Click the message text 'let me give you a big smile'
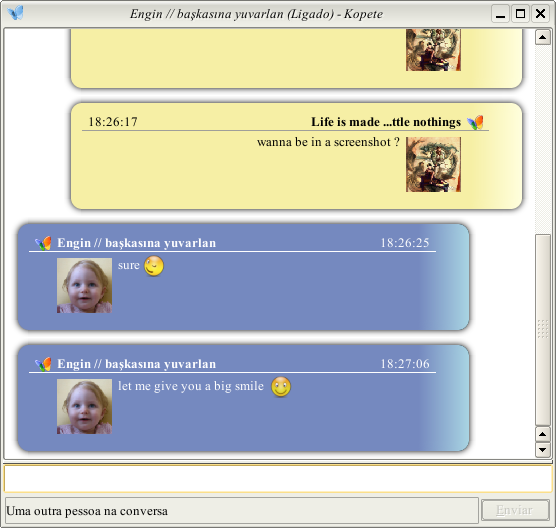This screenshot has height=528, width=556. coord(191,386)
